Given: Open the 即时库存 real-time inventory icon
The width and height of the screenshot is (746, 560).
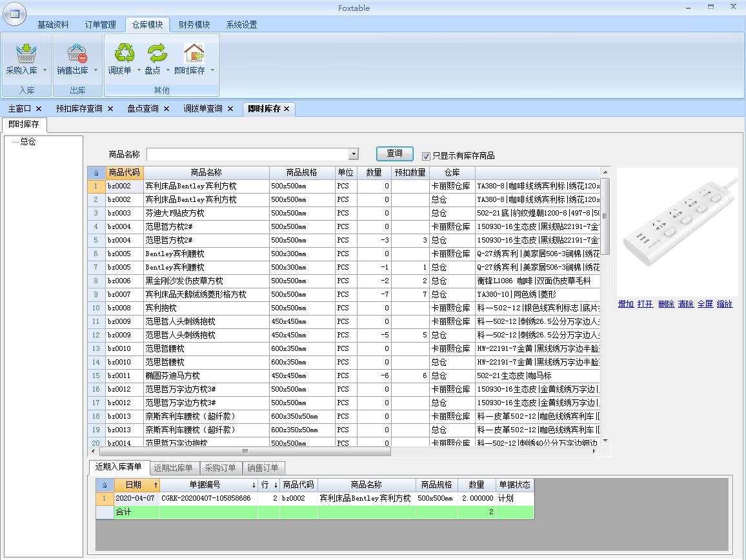Looking at the screenshot, I should pyautogui.click(x=193, y=54).
